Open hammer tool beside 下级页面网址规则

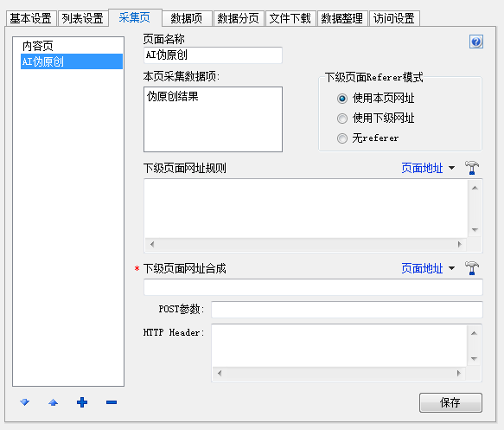tap(471, 168)
